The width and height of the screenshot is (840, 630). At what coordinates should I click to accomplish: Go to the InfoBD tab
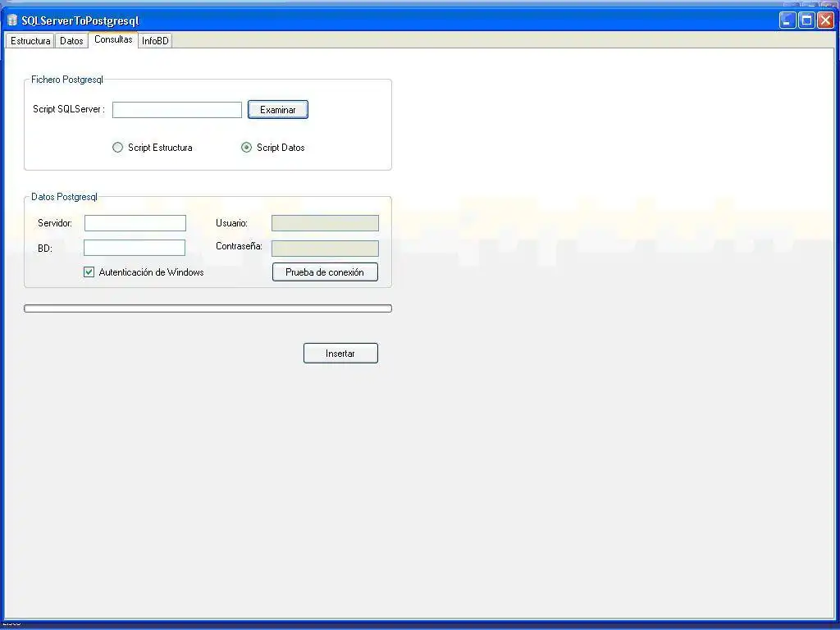click(155, 41)
